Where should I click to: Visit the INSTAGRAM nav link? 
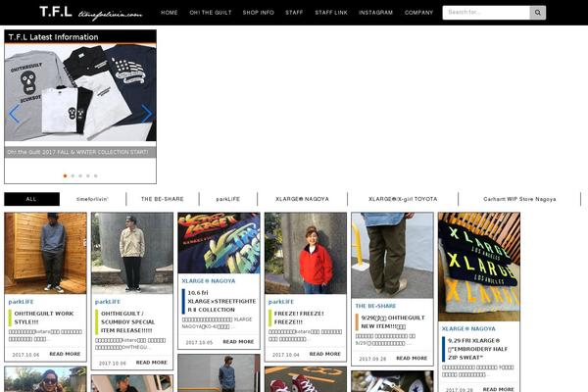pyautogui.click(x=375, y=13)
